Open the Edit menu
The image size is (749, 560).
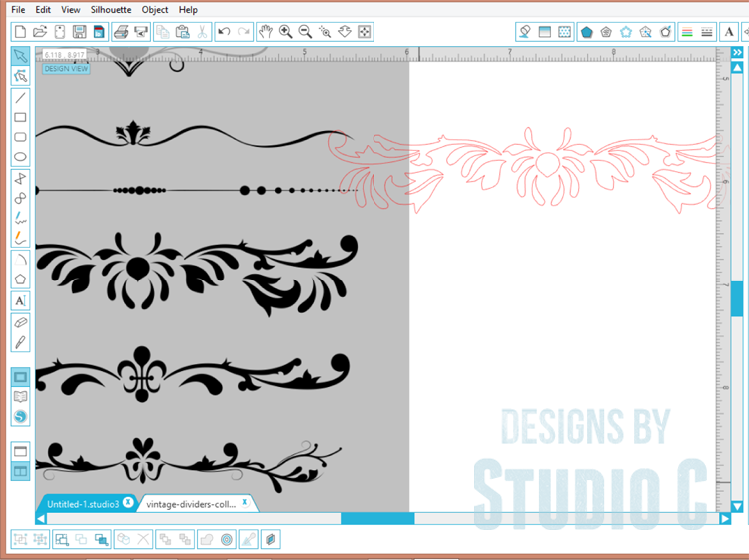(x=43, y=10)
